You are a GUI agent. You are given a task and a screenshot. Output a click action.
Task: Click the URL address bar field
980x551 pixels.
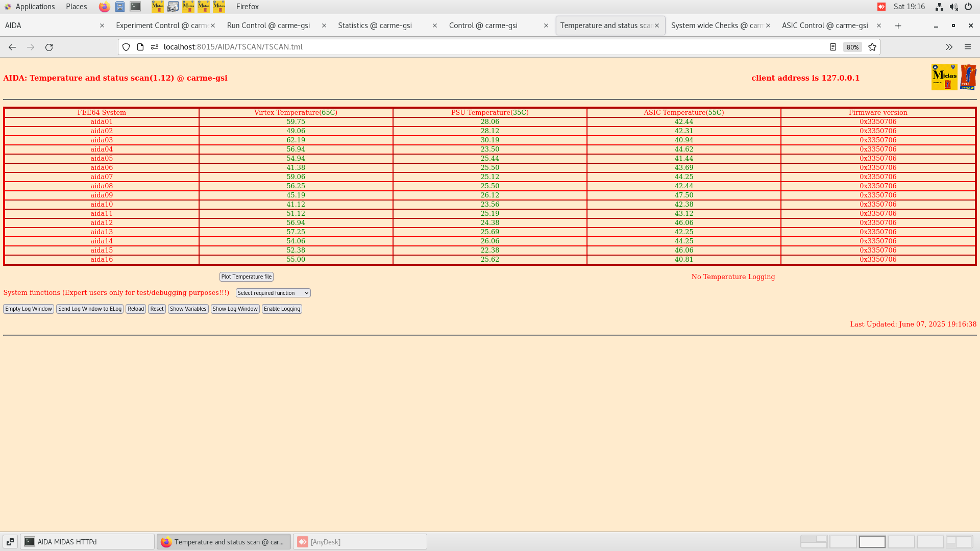click(459, 47)
